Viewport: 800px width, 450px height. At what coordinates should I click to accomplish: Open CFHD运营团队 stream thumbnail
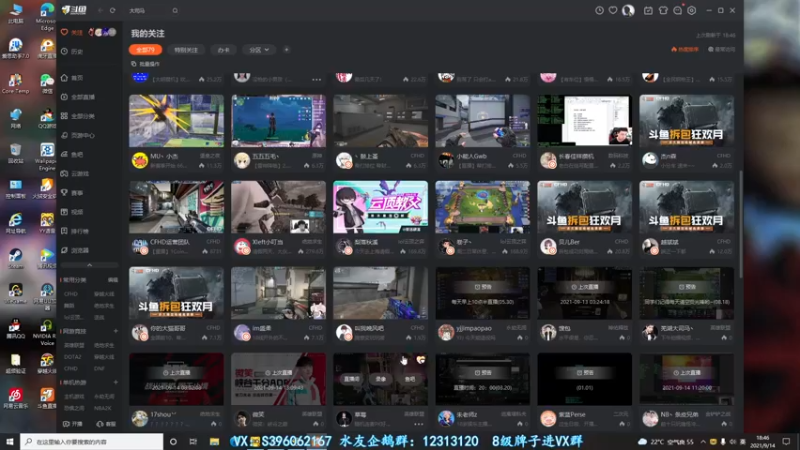tap(176, 207)
